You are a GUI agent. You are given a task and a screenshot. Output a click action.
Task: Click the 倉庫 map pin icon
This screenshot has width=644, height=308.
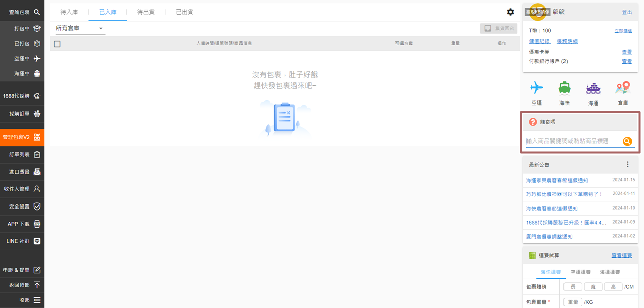tap(623, 88)
